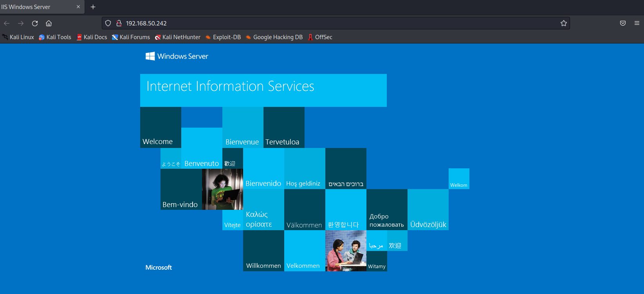
Task: Click the photo of two people with laptop
Action: click(346, 251)
